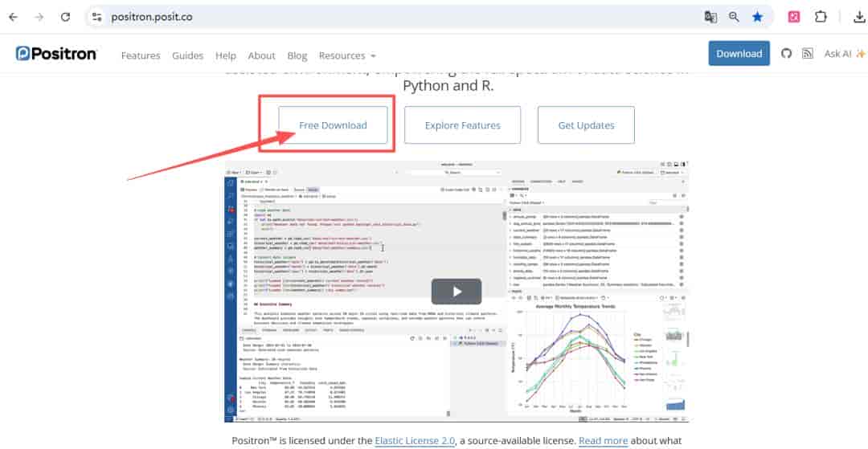Open the browser extensions puzzle icon
Image resolution: width=868 pixels, height=449 pixels.
click(x=821, y=17)
